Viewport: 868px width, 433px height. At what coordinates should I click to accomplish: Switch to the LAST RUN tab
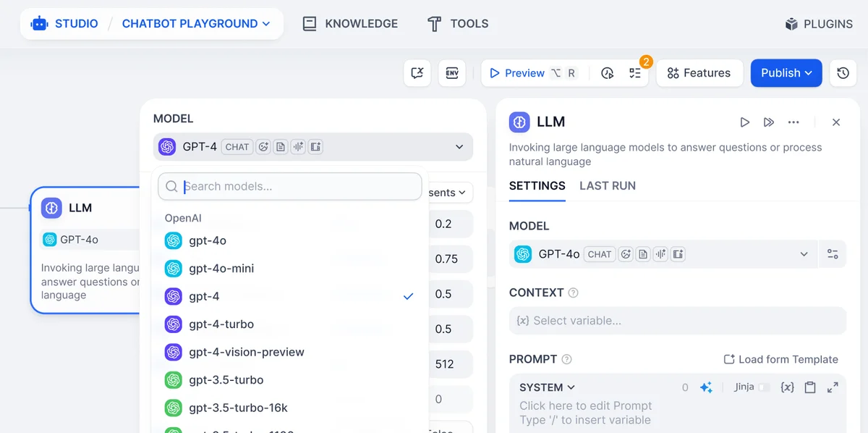607,186
